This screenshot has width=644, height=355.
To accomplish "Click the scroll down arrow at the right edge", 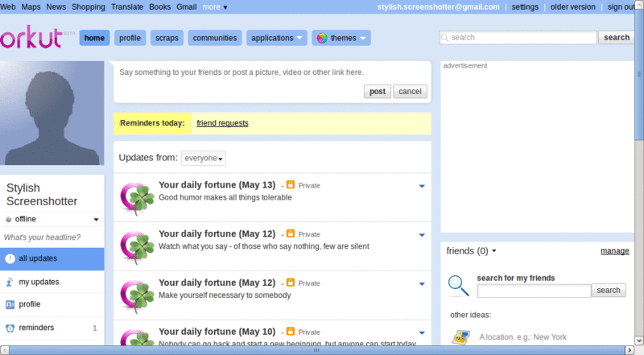I will [x=639, y=341].
